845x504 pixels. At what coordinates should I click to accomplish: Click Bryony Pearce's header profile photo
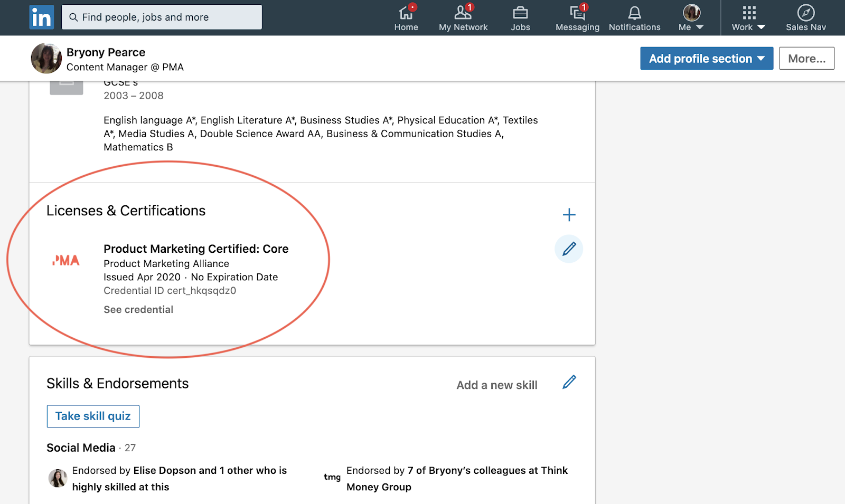[x=46, y=58]
